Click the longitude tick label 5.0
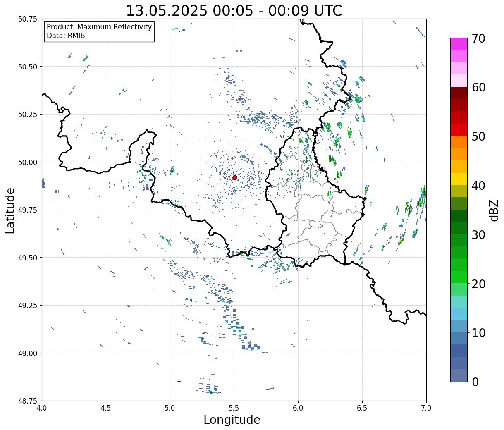Image resolution: width=504 pixels, height=430 pixels. click(170, 408)
